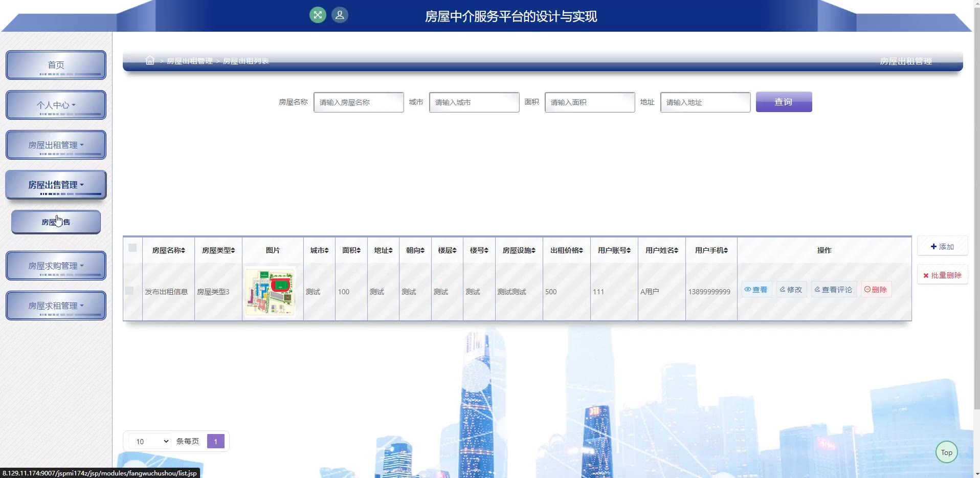Edit row with 修改 button
980x478 pixels.
(791, 289)
